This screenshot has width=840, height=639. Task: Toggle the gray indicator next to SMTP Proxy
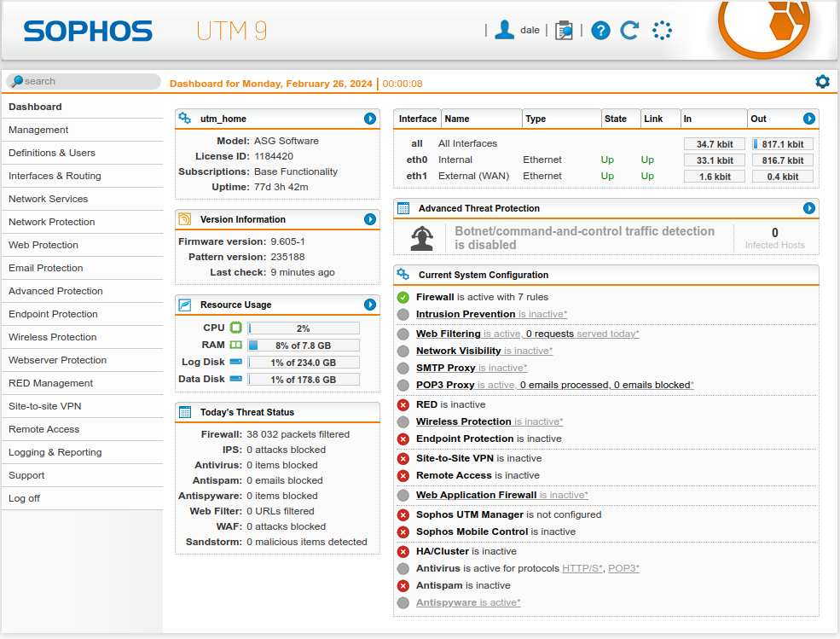point(403,367)
